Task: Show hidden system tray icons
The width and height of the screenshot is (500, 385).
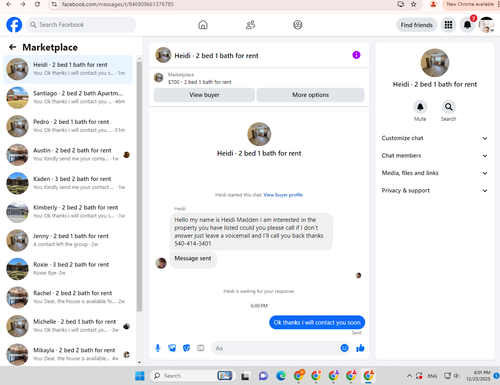Action: click(409, 376)
